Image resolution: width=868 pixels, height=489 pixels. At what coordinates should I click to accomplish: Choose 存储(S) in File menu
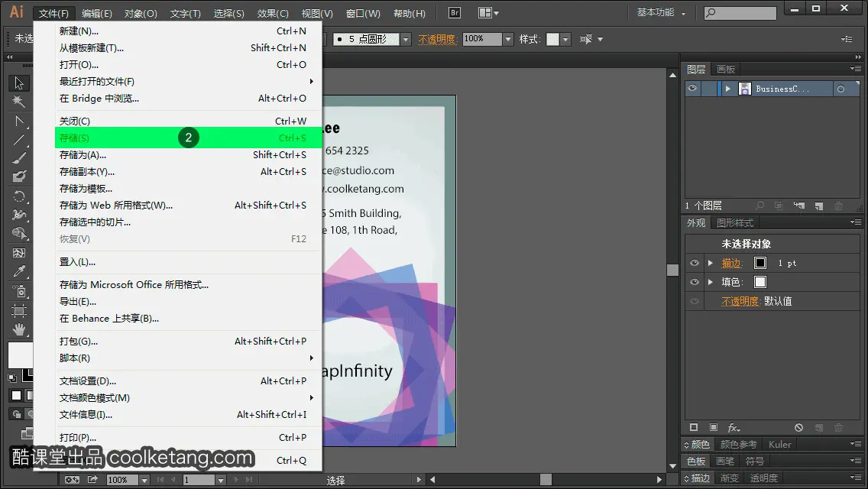188,138
